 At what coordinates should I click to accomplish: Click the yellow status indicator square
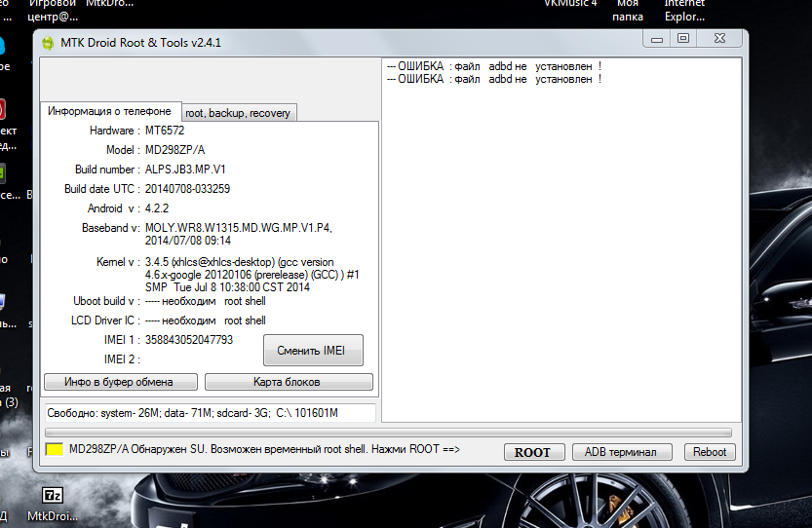pos(55,449)
